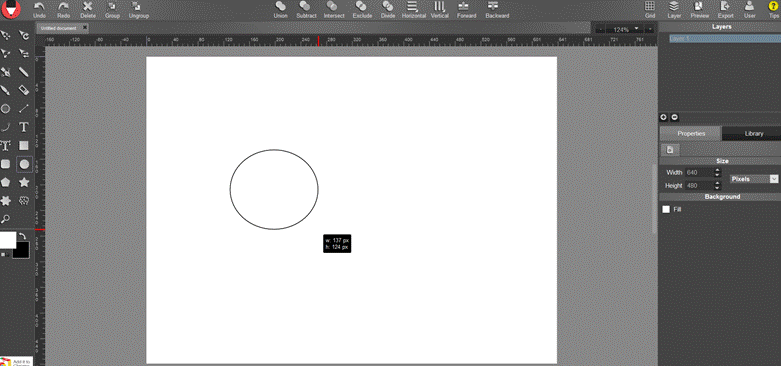781x366 pixels.
Task: Remove layer with minus button
Action: pos(674,117)
